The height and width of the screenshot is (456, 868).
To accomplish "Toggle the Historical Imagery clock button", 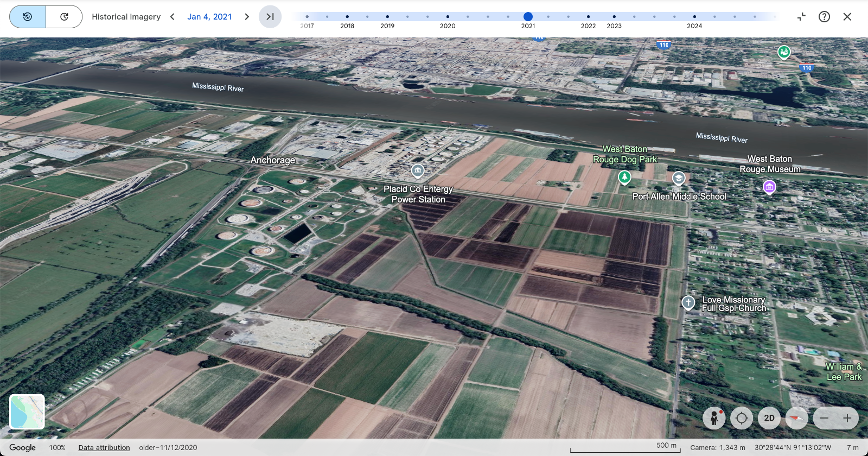I will point(28,17).
